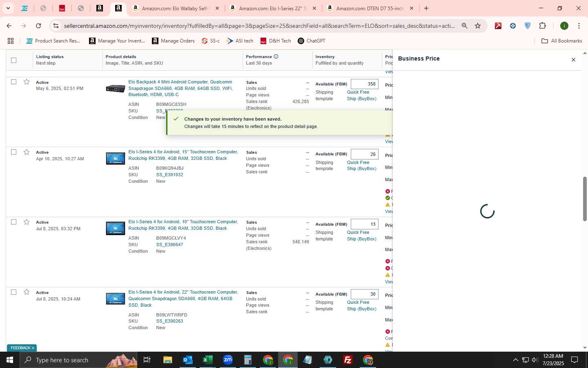Image resolution: width=588 pixels, height=368 pixels.
Task: Open Zoom from the taskbar
Action: click(227, 360)
